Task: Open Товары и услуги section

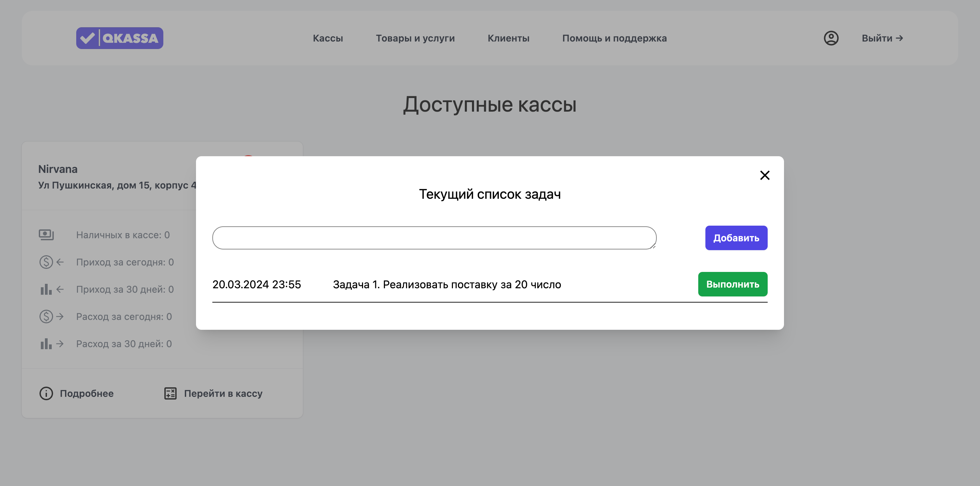Action: point(415,38)
